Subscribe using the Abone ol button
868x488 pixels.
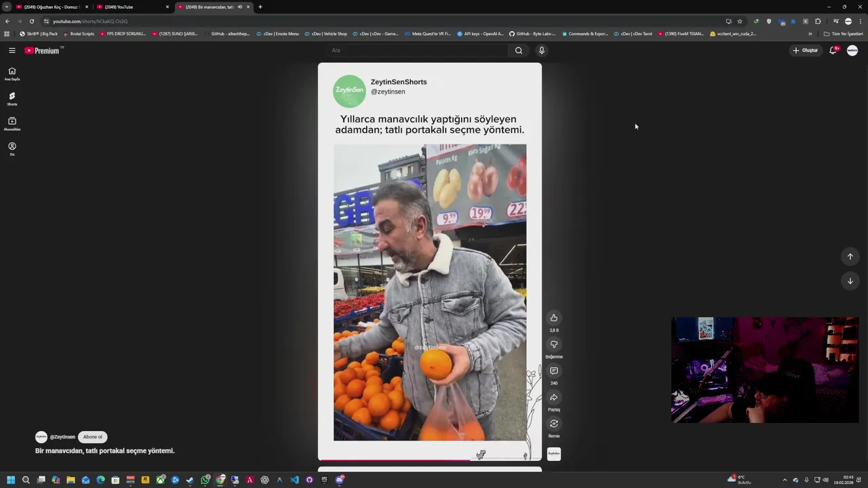tap(93, 436)
